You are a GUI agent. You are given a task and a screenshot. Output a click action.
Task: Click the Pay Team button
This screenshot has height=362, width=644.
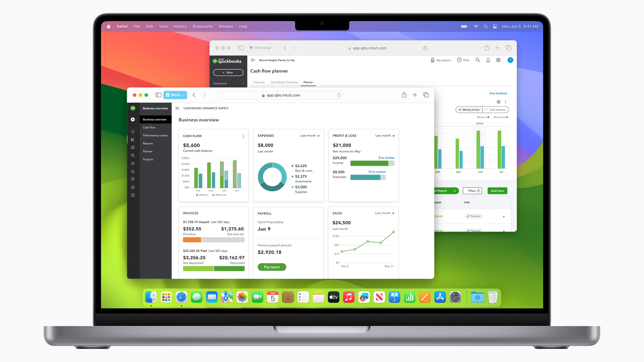pos(272,266)
